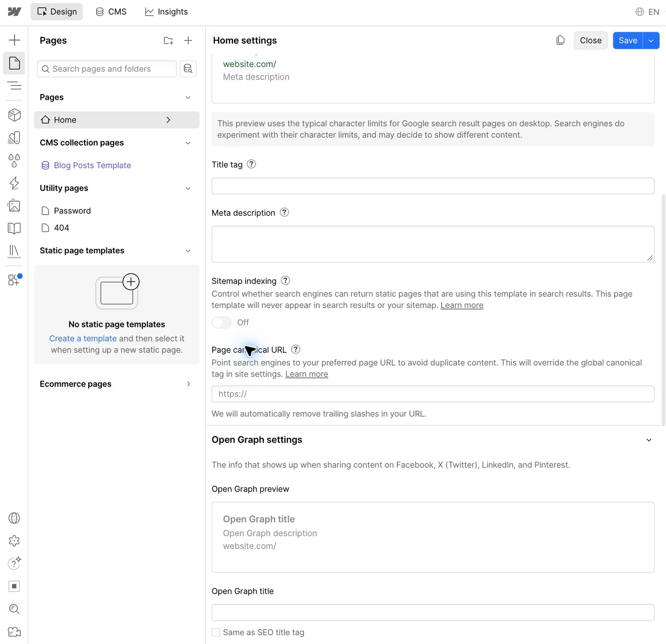The height and width of the screenshot is (644, 666).
Task: Expand the Ecommerce pages section
Action: click(x=188, y=384)
